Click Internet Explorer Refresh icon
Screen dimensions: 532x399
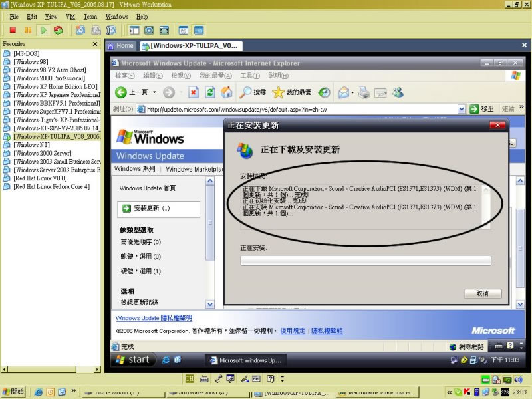click(210, 92)
